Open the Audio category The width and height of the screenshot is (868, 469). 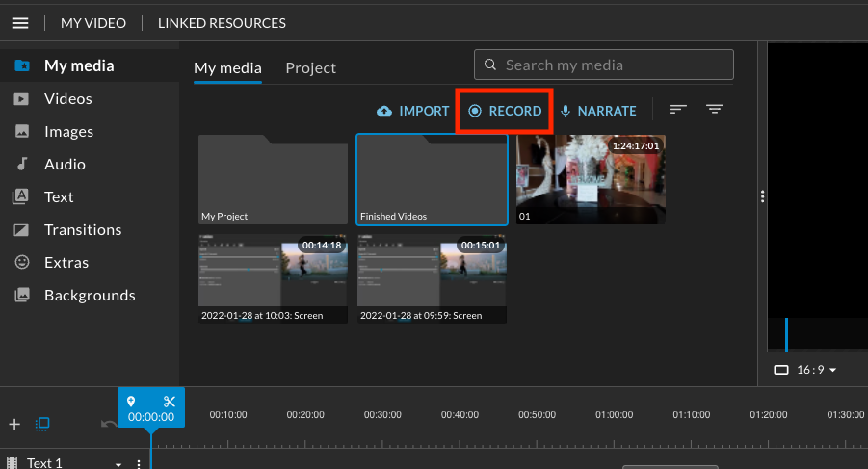point(90,165)
